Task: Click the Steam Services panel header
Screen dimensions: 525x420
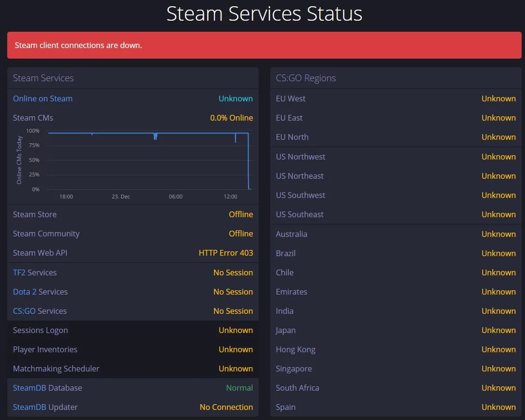Action: (43, 78)
